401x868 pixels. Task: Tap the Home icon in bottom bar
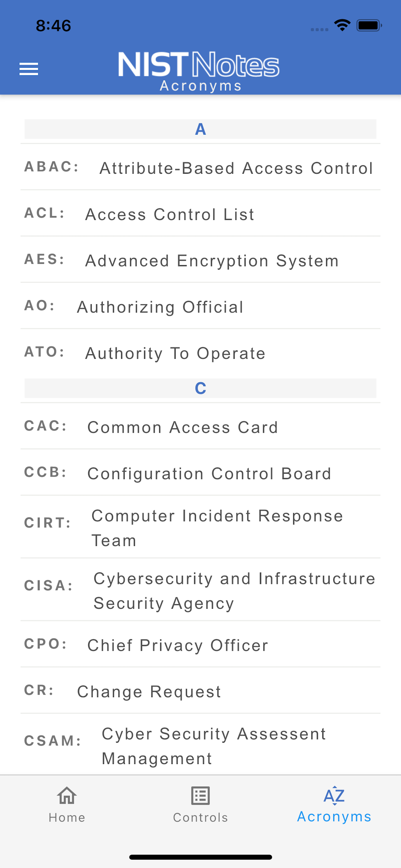pos(67,796)
